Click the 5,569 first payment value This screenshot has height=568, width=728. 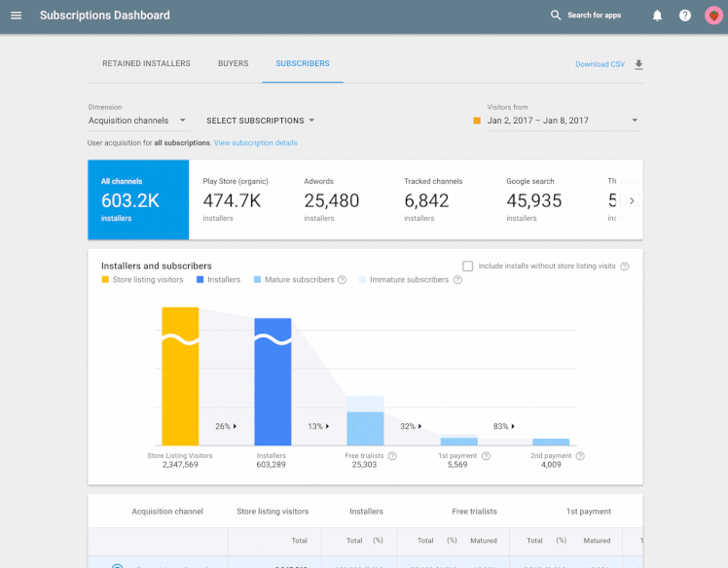(x=457, y=465)
